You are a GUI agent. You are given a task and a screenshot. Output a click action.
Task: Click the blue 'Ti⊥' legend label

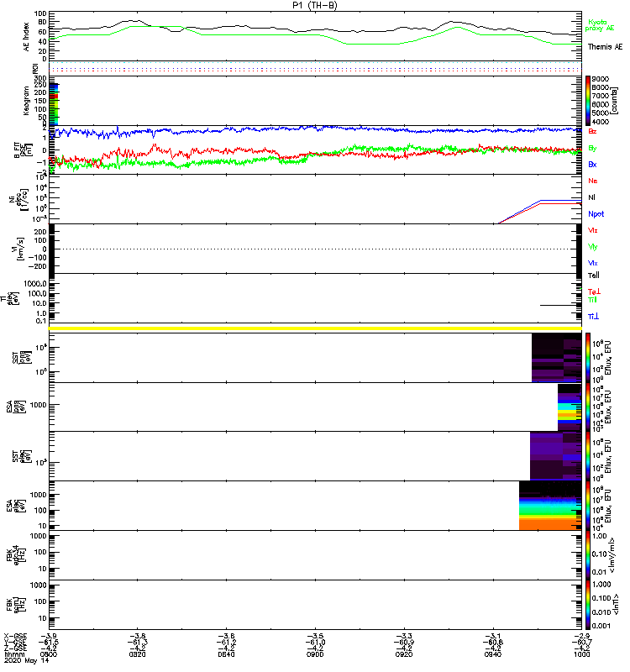coord(593,317)
